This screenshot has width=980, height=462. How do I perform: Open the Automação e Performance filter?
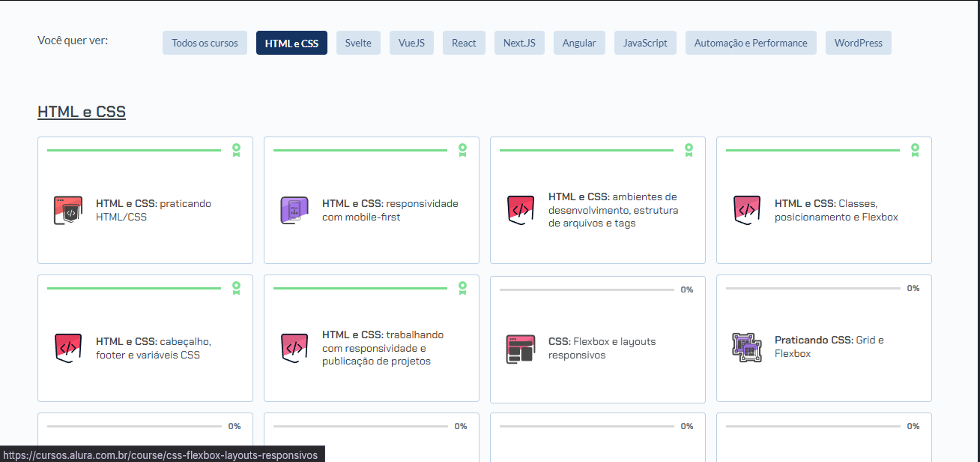point(751,43)
